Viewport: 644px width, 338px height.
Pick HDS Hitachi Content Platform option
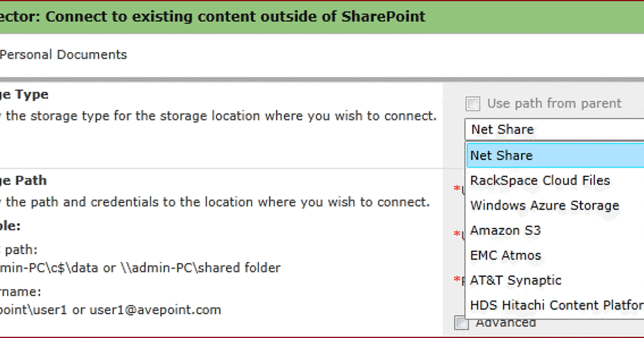pyautogui.click(x=556, y=305)
